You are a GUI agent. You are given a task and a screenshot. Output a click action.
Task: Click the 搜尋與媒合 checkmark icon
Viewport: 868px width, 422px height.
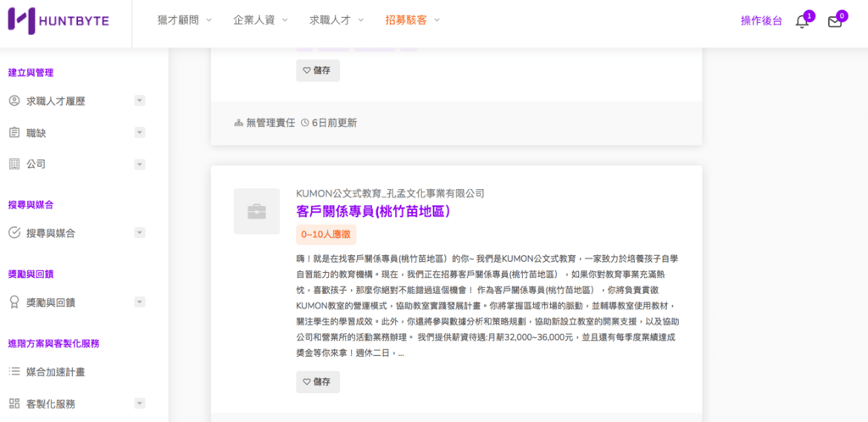(x=14, y=233)
